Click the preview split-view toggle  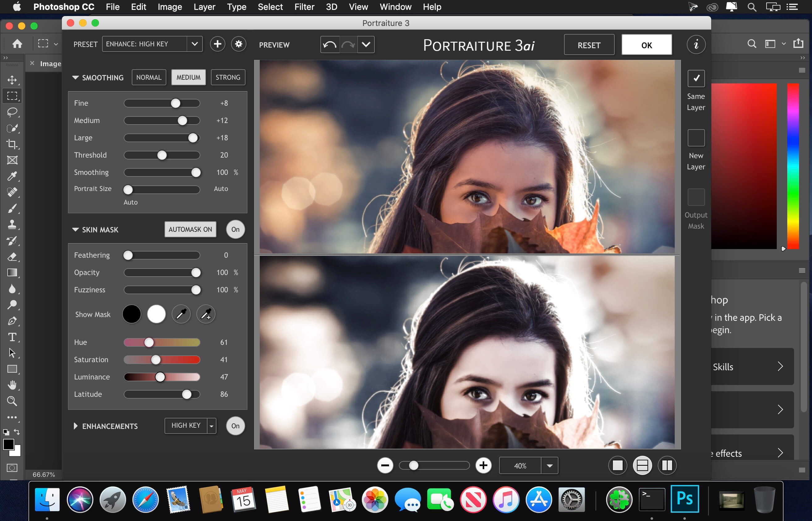642,466
